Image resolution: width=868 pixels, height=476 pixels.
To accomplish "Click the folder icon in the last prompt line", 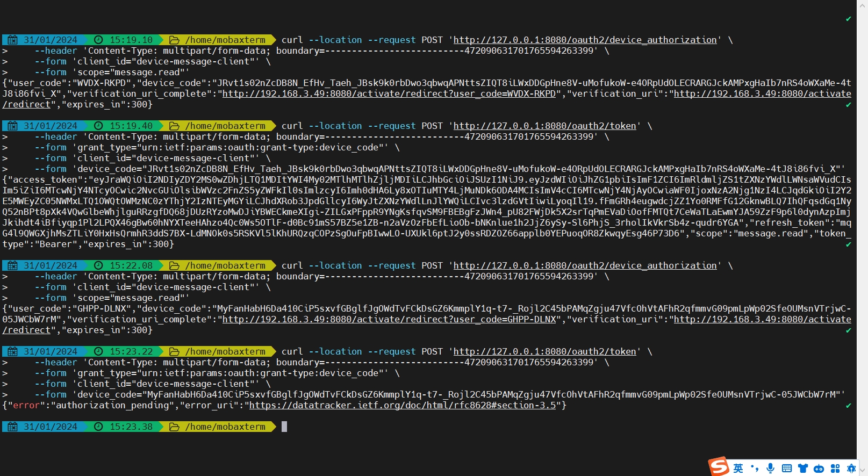I will [x=174, y=427].
